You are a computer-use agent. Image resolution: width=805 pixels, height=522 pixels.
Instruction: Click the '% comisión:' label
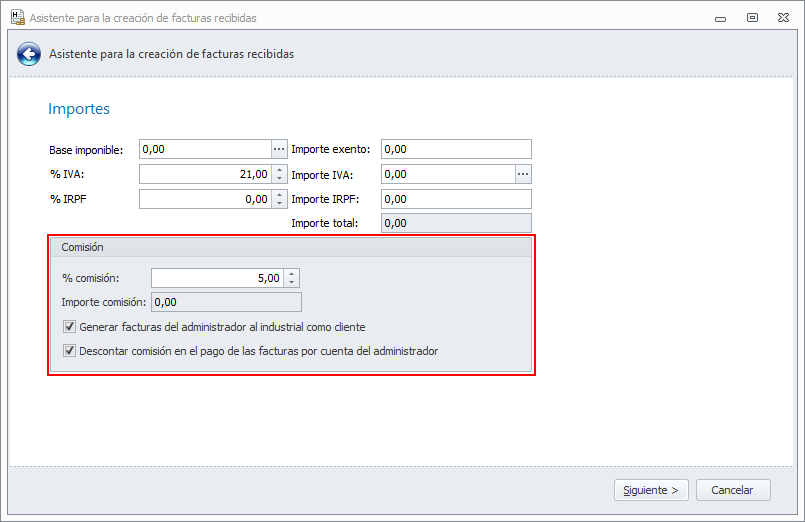90,278
